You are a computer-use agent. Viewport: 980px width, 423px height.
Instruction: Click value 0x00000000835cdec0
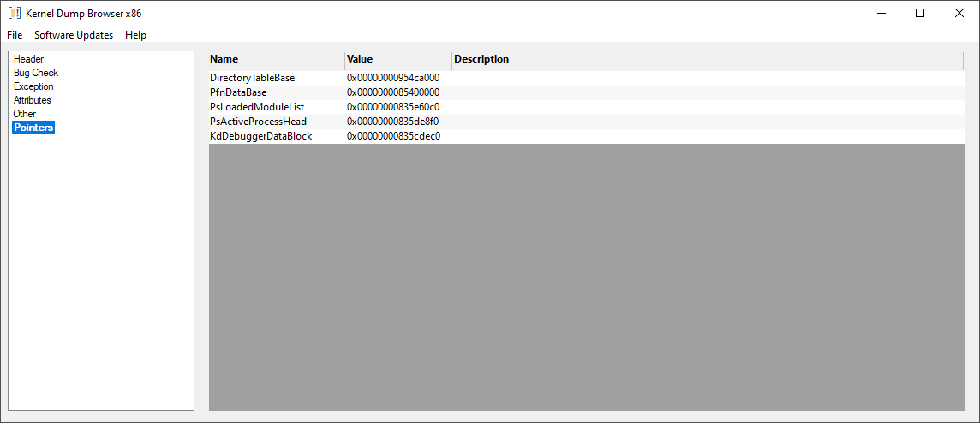pos(394,135)
